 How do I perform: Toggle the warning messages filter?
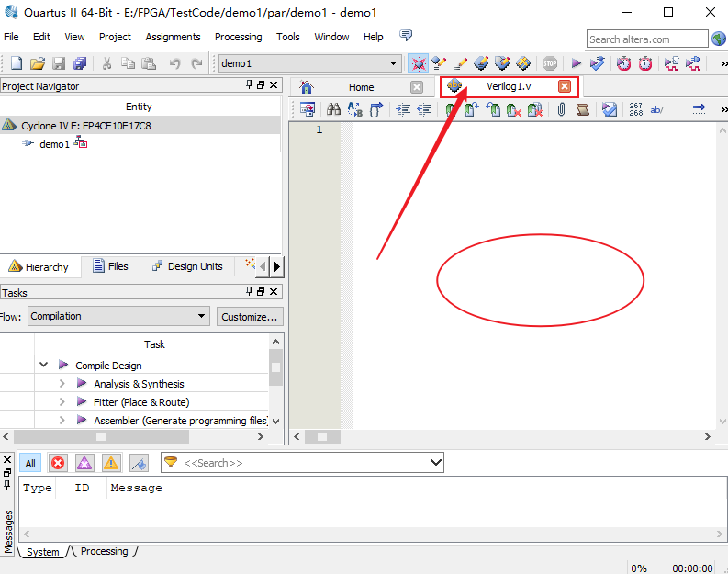pyautogui.click(x=111, y=464)
